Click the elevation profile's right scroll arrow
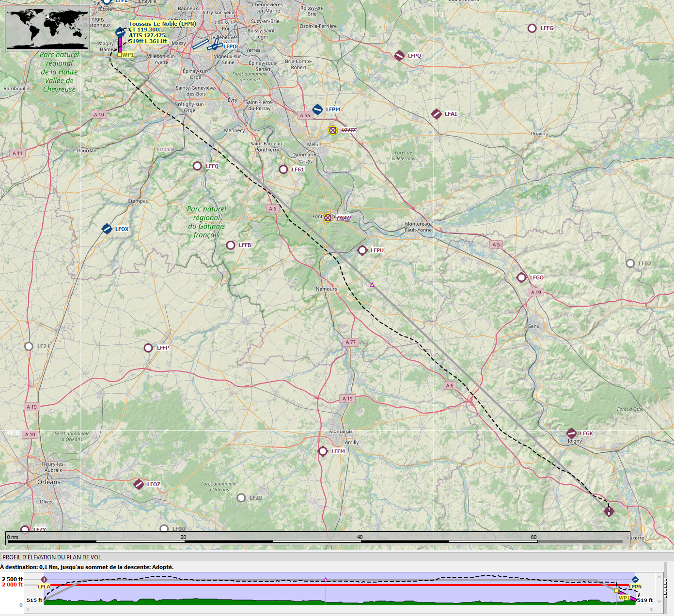This screenshot has width=674, height=616. tap(651, 609)
